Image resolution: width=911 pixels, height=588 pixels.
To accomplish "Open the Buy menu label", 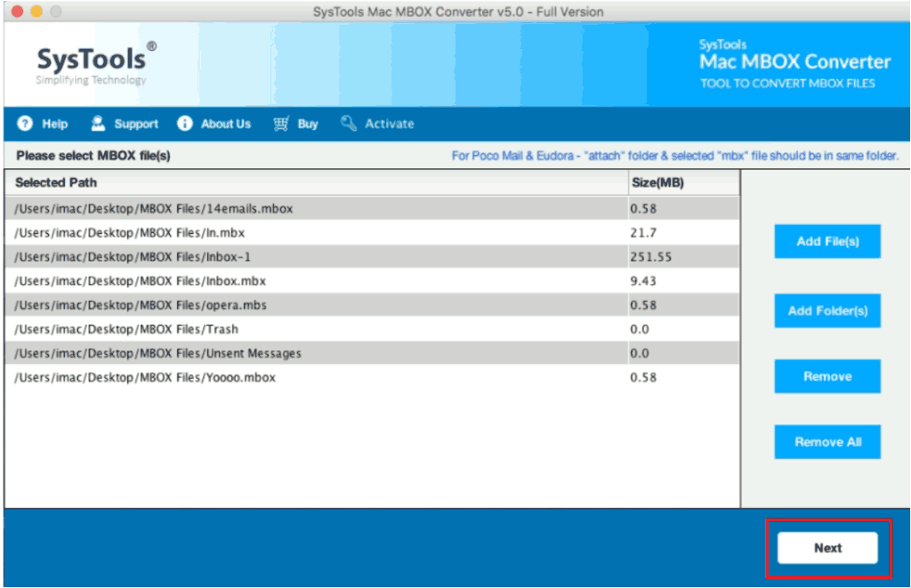I will [x=308, y=124].
